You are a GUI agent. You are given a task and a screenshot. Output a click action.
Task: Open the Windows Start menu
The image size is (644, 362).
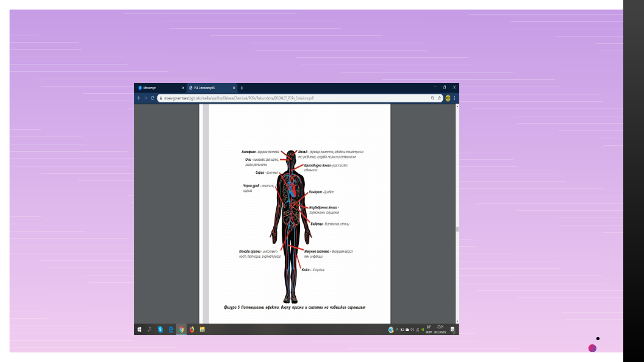(139, 330)
